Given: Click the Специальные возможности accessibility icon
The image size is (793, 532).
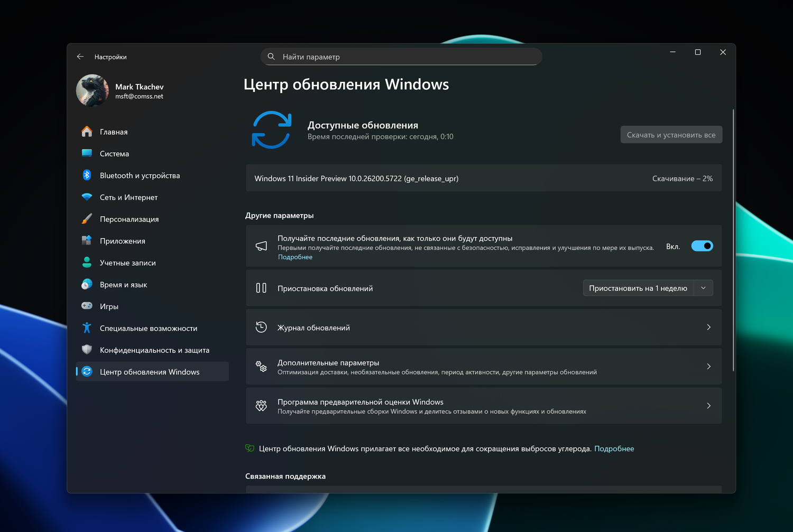Looking at the screenshot, I should [87, 328].
